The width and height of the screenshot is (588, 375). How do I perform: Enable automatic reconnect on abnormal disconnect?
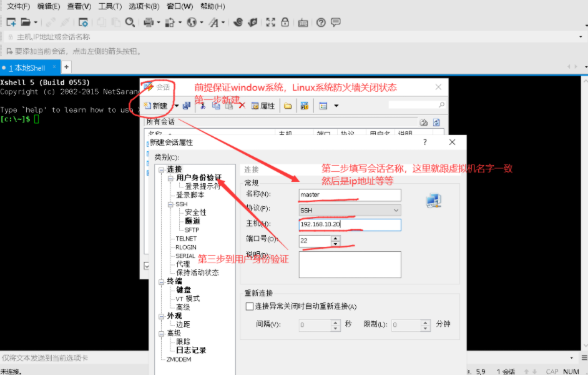tap(248, 306)
